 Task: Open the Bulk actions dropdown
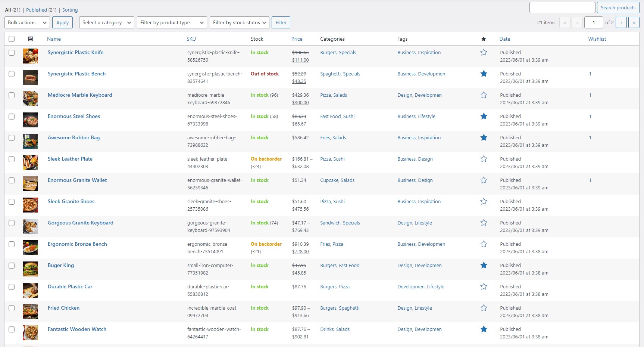point(27,22)
